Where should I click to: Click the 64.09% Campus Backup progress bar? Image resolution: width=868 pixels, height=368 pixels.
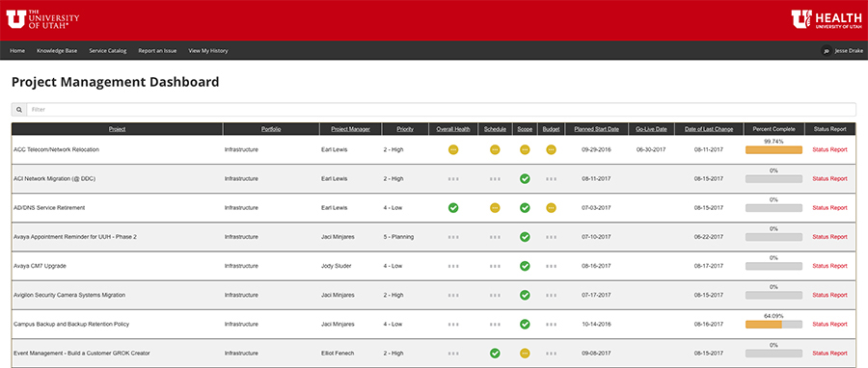point(773,325)
